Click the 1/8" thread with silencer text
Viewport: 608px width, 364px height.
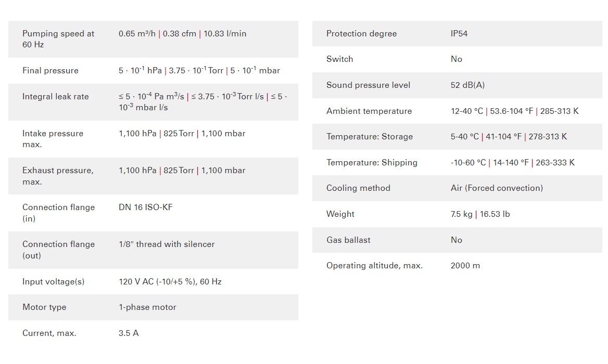[167, 244]
